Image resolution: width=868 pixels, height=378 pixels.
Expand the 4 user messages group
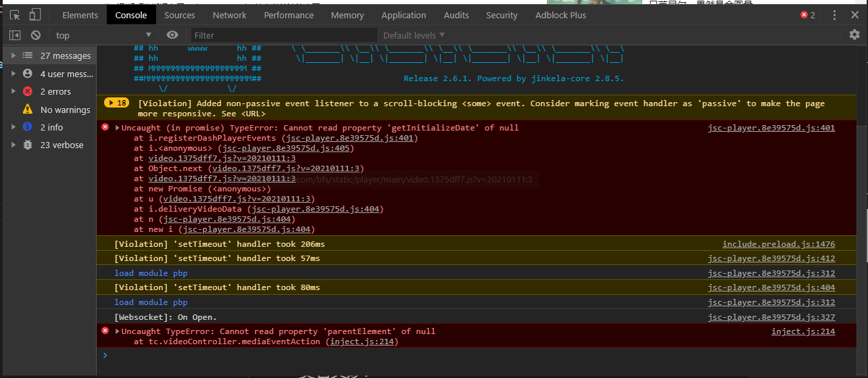[13, 74]
